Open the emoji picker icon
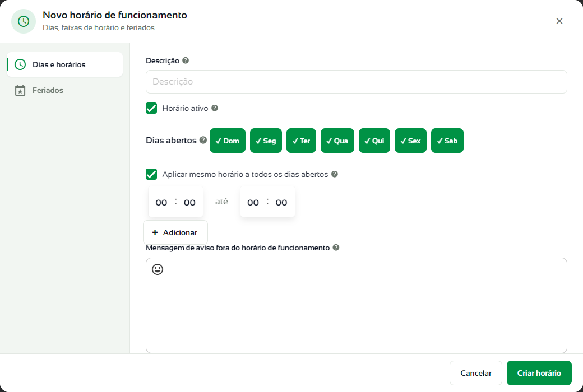This screenshot has width=583, height=392. [x=158, y=269]
